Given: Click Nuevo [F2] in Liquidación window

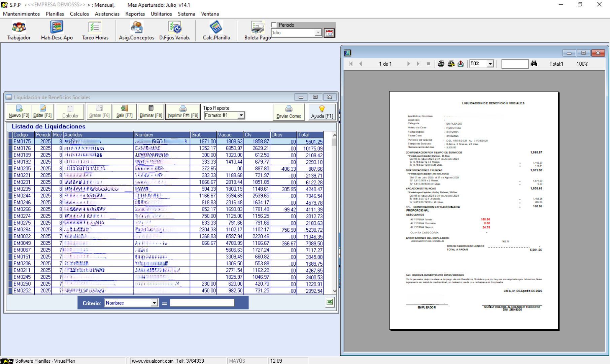Looking at the screenshot, I should point(19,112).
